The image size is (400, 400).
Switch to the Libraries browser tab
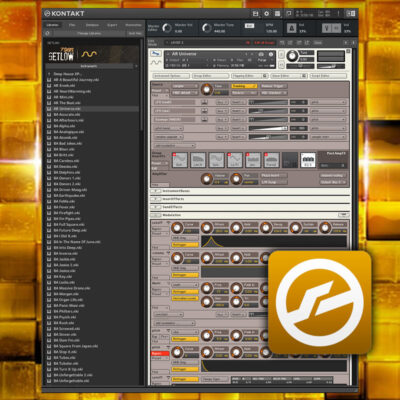tap(53, 25)
